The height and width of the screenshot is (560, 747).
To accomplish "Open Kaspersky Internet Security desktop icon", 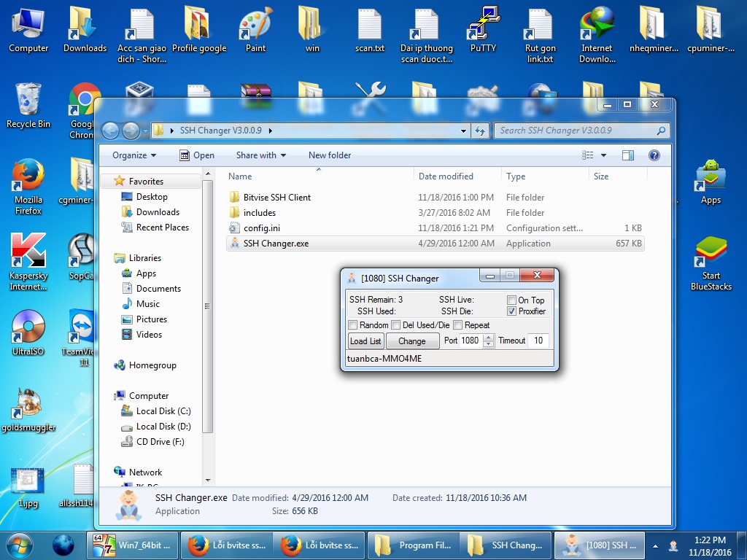I will (28, 262).
